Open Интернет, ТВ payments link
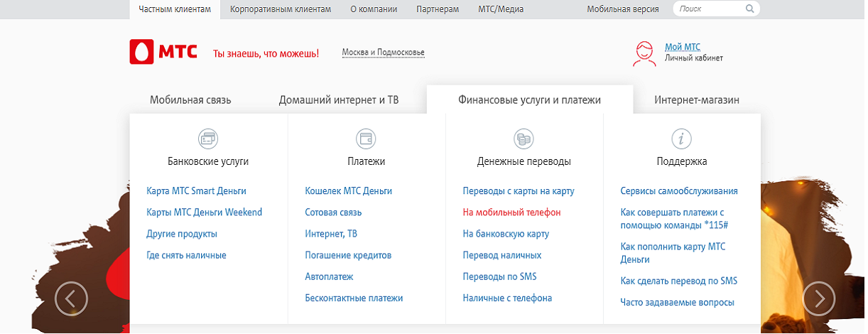Screen dimensions: 868x334 pos(331,234)
